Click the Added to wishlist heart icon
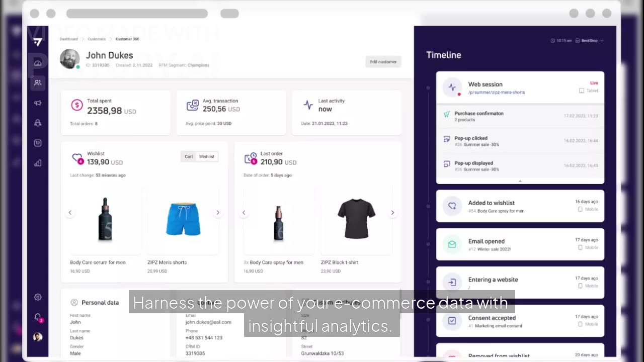Image resolution: width=644 pixels, height=362 pixels. (452, 206)
